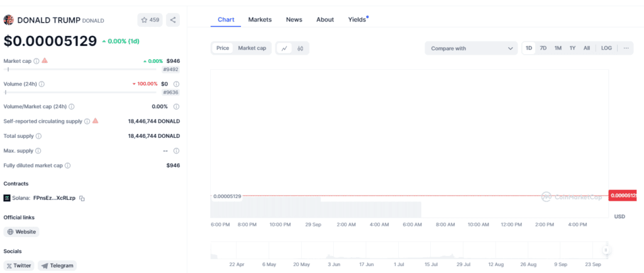Screen dimensions: 644x273
Task: Click the Contracts section heading
Action: [x=16, y=184]
